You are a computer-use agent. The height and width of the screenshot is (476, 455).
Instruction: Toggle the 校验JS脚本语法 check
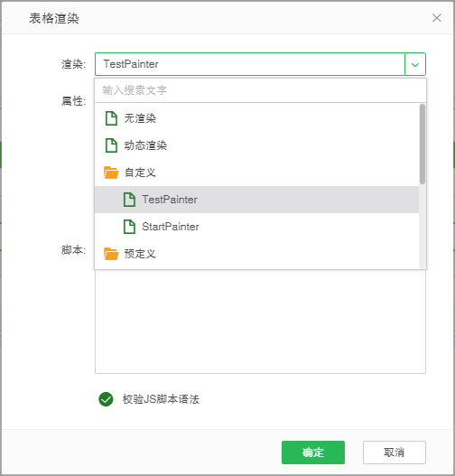[x=106, y=399]
